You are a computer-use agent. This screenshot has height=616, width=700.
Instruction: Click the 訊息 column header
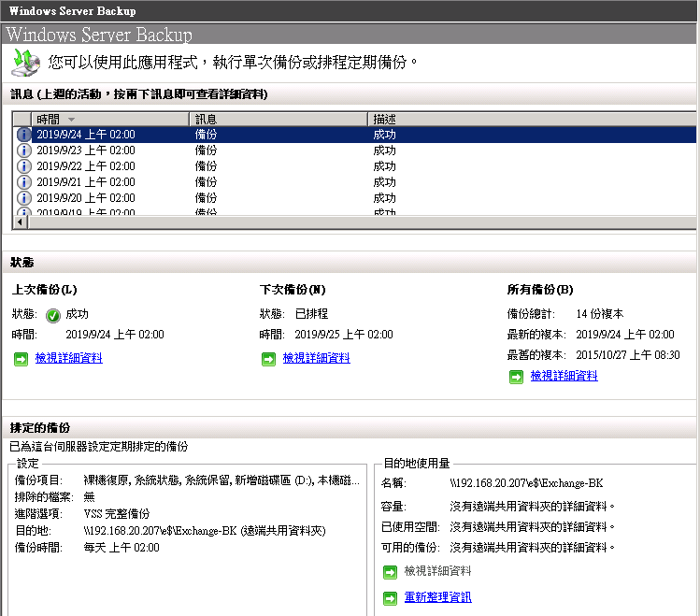point(279,120)
